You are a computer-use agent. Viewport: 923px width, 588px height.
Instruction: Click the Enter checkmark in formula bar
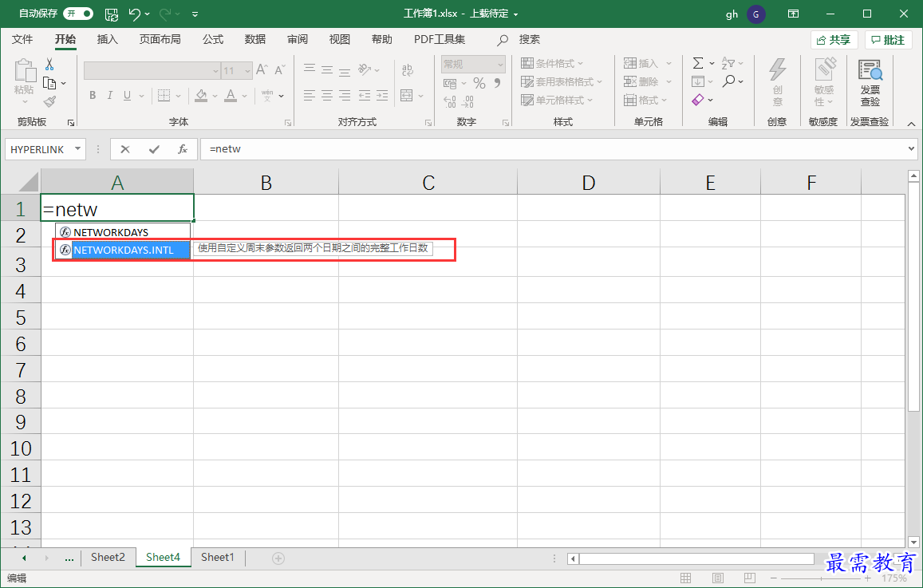pyautogui.click(x=154, y=149)
